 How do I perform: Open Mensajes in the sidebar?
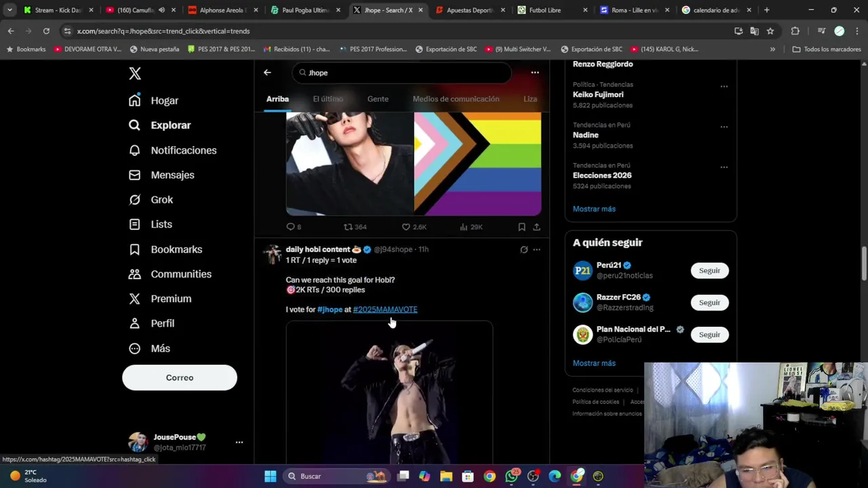161,175
